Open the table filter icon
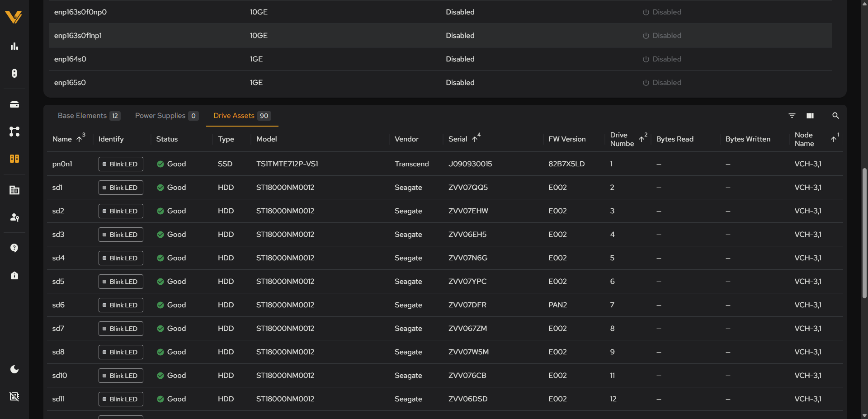 pyautogui.click(x=792, y=116)
